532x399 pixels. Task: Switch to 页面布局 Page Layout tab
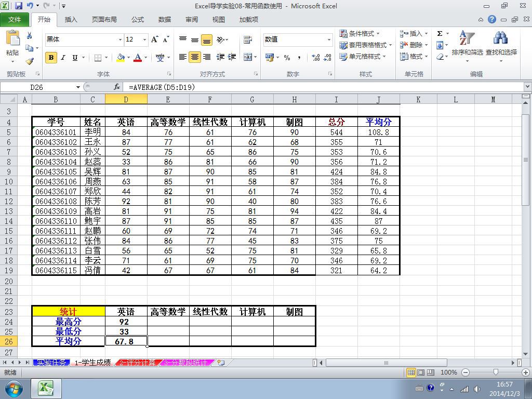click(x=104, y=20)
